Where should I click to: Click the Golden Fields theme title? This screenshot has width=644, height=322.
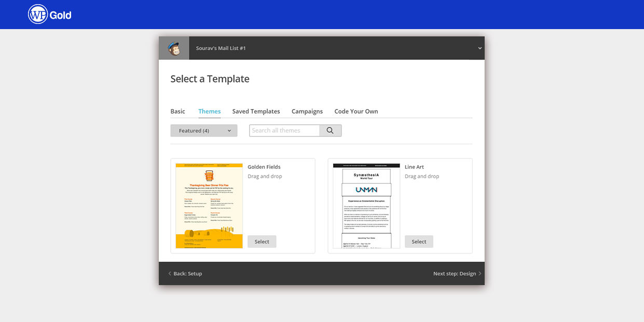point(264,167)
